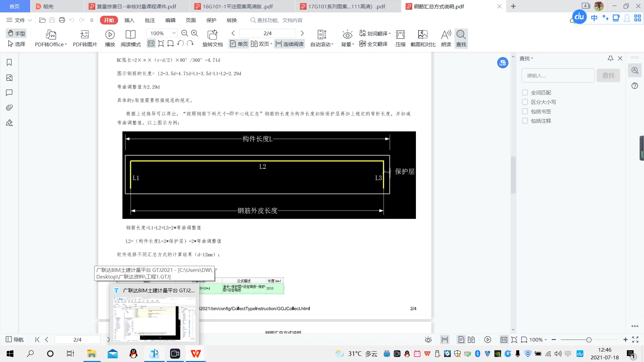Click the 截图和对比 screenshot compare tool
644x362 pixels.
coord(423,35)
